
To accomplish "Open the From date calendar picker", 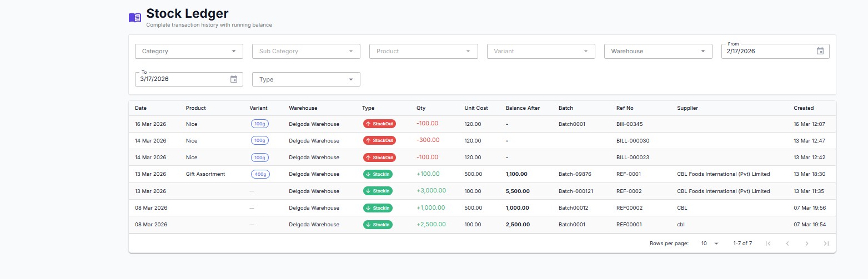I will (820, 51).
